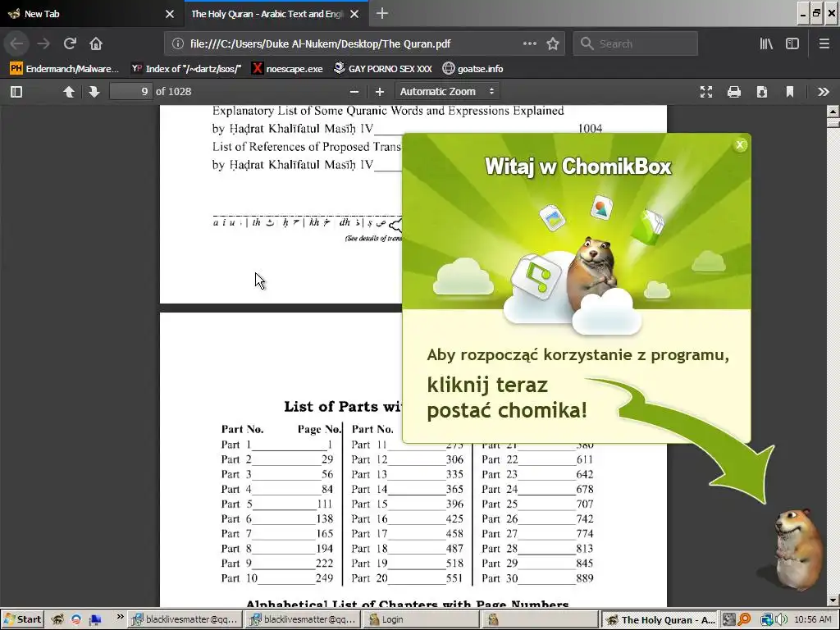The width and height of the screenshot is (840, 630).
Task: Open Endermanch/Malware bookmark
Action: pos(64,69)
